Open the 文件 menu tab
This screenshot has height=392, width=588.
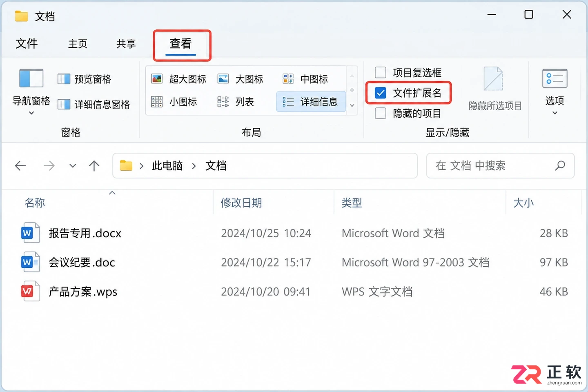(27, 43)
